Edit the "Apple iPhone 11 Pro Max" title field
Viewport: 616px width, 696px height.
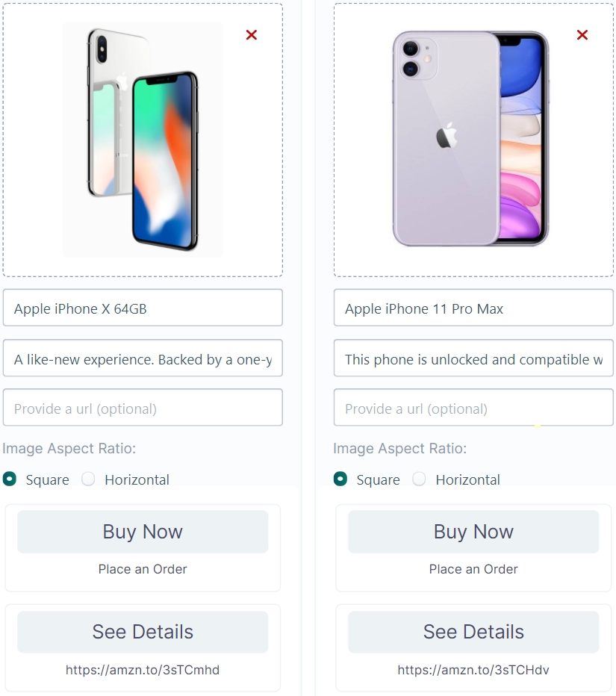coord(473,308)
